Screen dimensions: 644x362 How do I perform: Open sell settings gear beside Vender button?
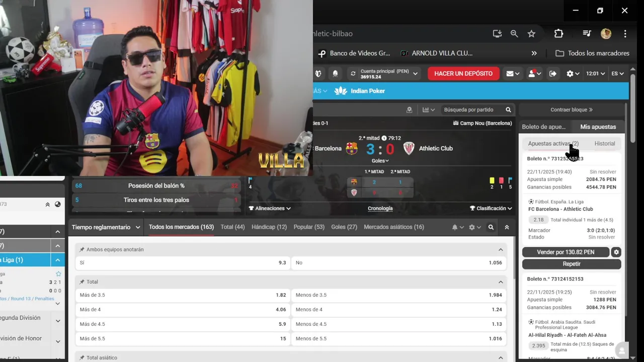[616, 252]
